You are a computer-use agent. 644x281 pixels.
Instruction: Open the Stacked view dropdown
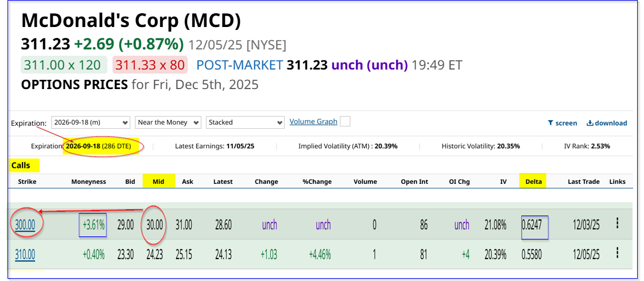coord(245,122)
